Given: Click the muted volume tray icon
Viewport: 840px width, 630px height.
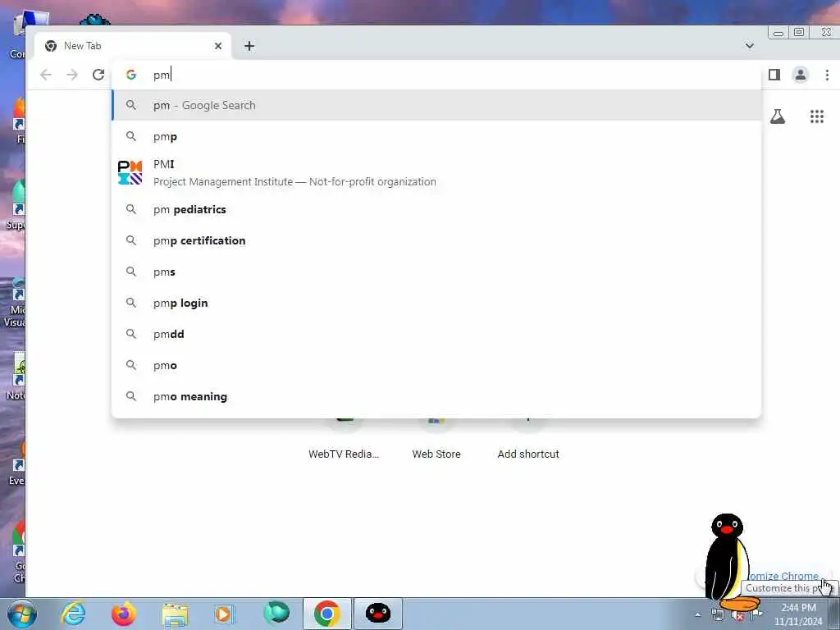Looking at the screenshot, I should click(737, 615).
